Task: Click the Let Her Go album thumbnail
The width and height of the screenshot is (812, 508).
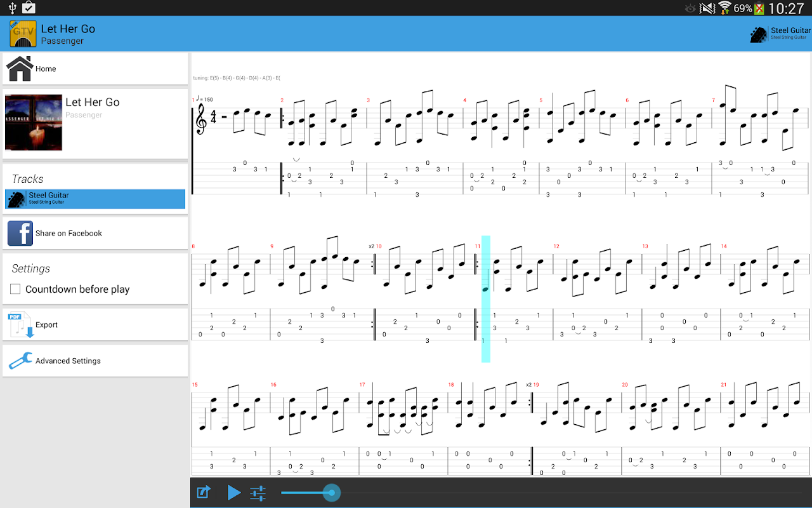Action: pos(34,123)
